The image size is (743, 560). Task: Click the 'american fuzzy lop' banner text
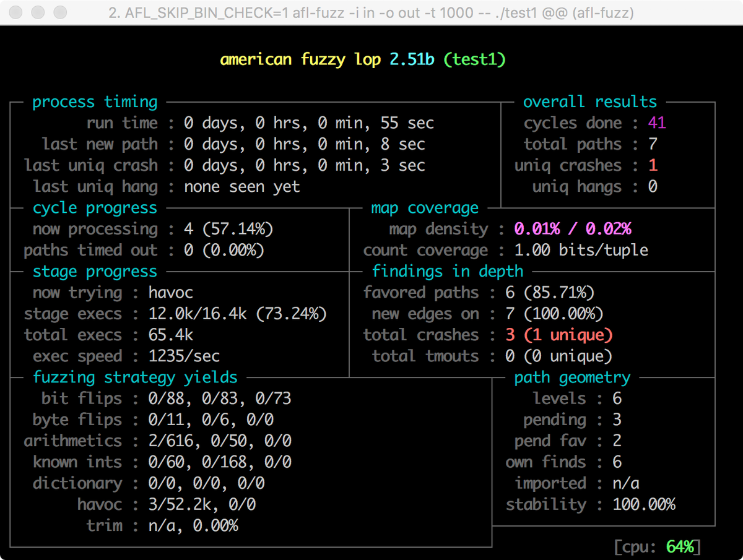pos(301,59)
